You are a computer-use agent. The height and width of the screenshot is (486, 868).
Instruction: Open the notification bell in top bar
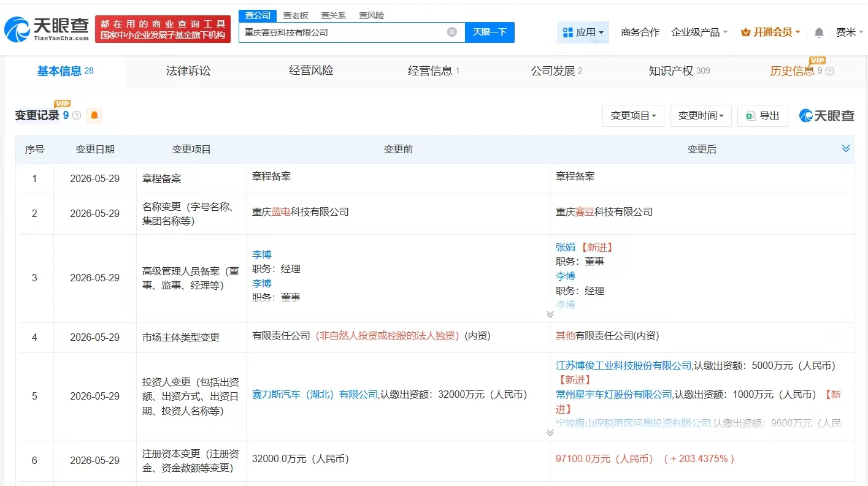tap(819, 32)
